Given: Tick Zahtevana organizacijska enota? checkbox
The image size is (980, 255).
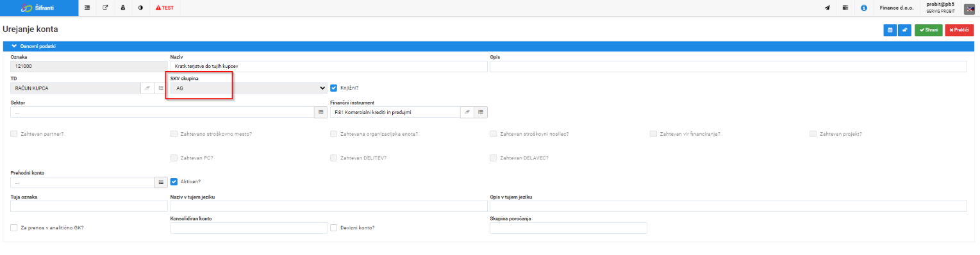Looking at the screenshot, I should tap(333, 134).
